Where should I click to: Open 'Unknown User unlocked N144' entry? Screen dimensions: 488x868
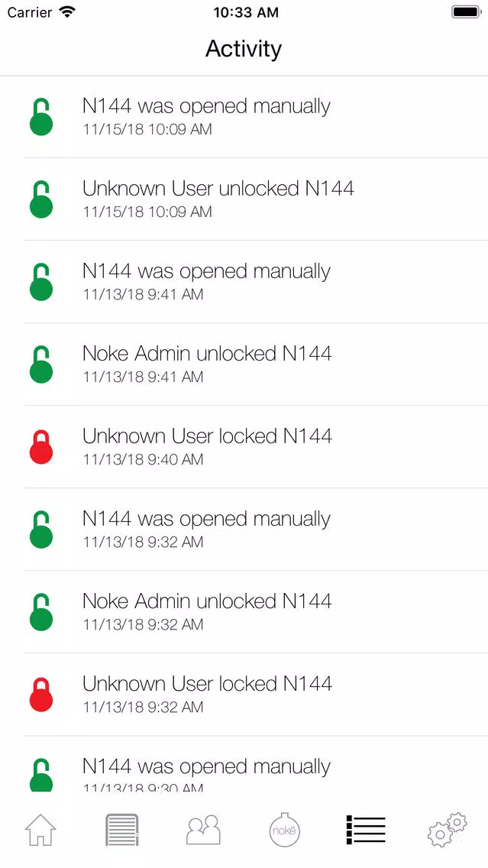click(x=256, y=199)
